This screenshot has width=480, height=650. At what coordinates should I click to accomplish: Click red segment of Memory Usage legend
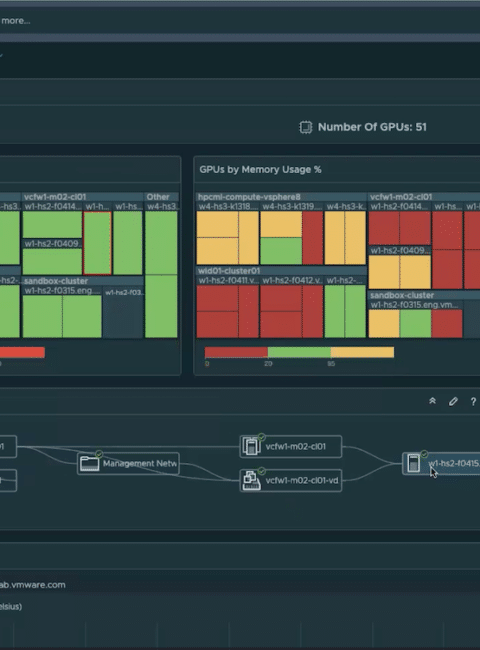236,352
